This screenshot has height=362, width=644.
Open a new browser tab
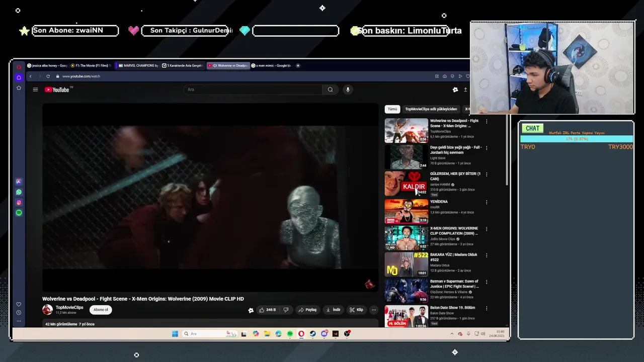298,65
